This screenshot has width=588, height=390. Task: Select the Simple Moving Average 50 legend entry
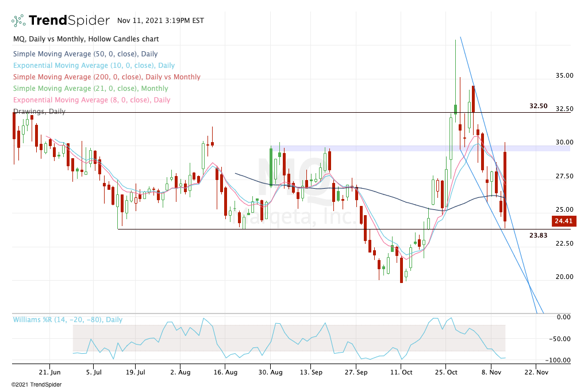[x=85, y=54]
